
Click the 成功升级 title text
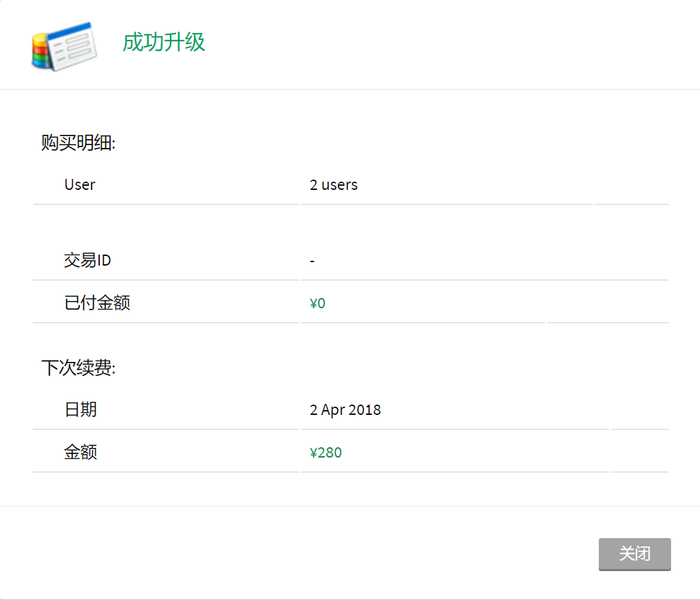tap(164, 43)
